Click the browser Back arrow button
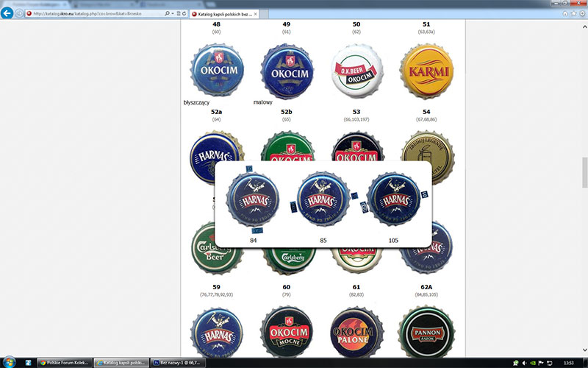588x368 pixels. 9,13
